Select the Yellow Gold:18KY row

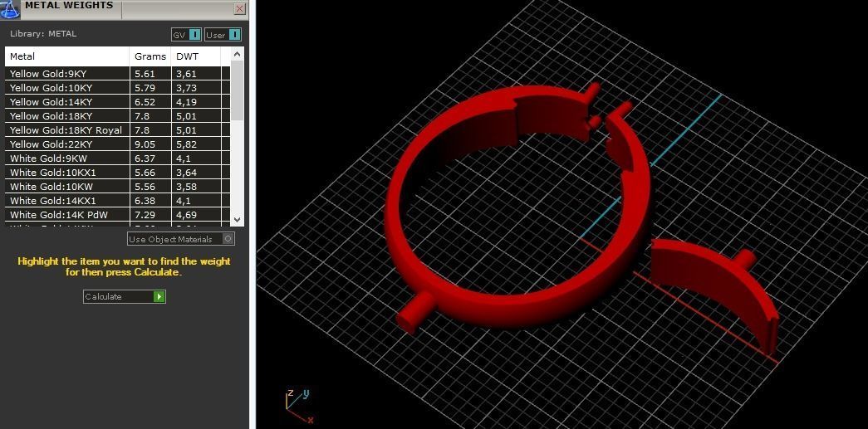pos(117,116)
